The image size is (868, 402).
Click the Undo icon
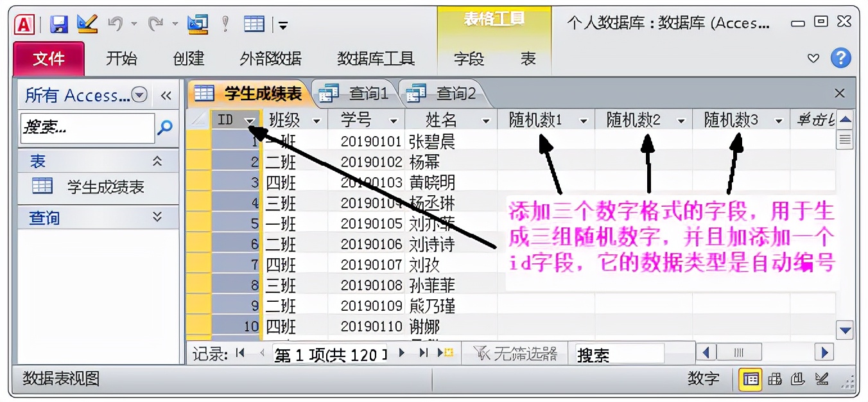tap(116, 23)
